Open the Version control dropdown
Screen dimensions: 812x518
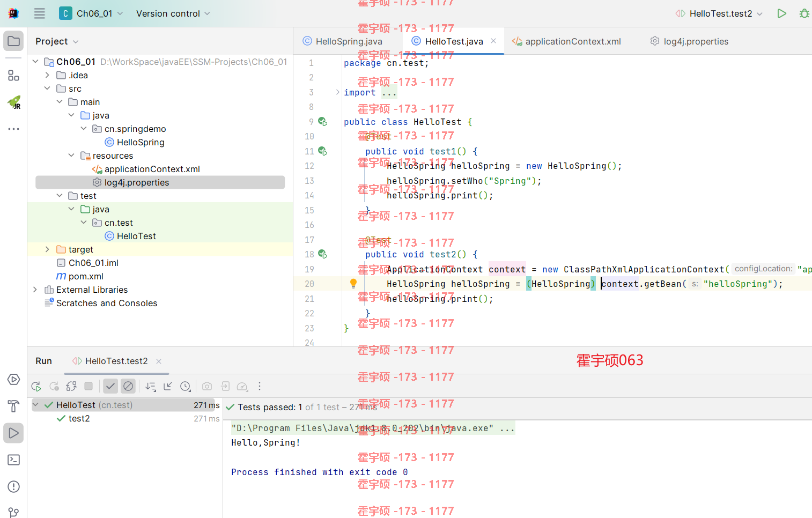coord(173,13)
